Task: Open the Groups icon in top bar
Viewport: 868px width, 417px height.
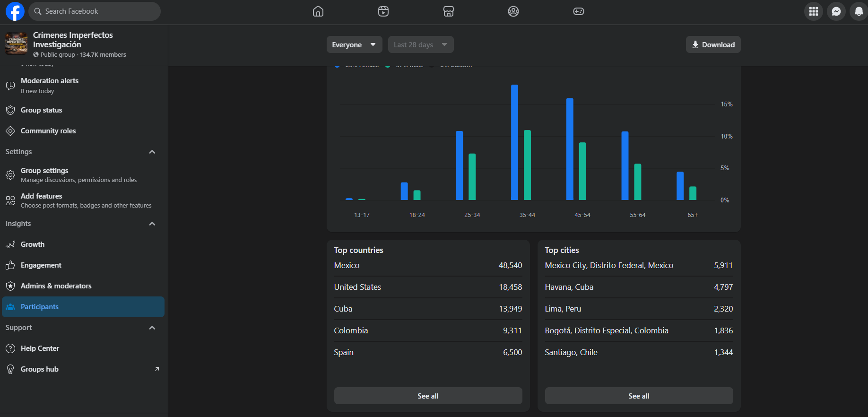Action: tap(513, 11)
